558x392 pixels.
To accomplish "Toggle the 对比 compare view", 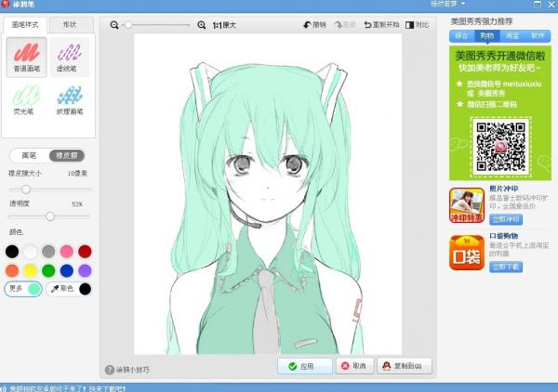I will click(x=417, y=25).
